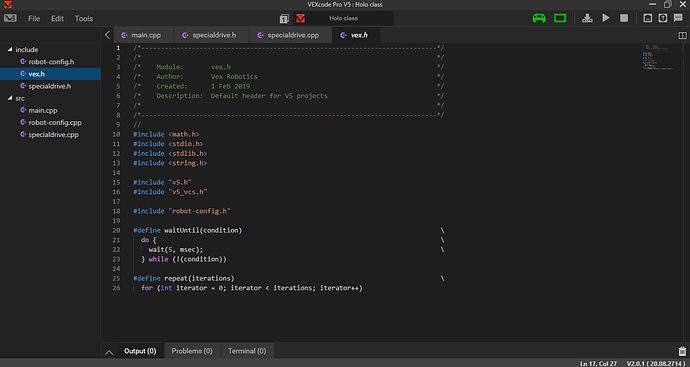Open robot-config.h in the file tree

50,62
